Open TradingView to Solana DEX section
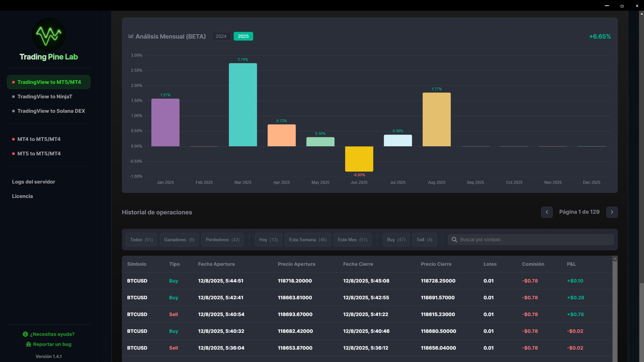This screenshot has height=362, width=644. 51,111
